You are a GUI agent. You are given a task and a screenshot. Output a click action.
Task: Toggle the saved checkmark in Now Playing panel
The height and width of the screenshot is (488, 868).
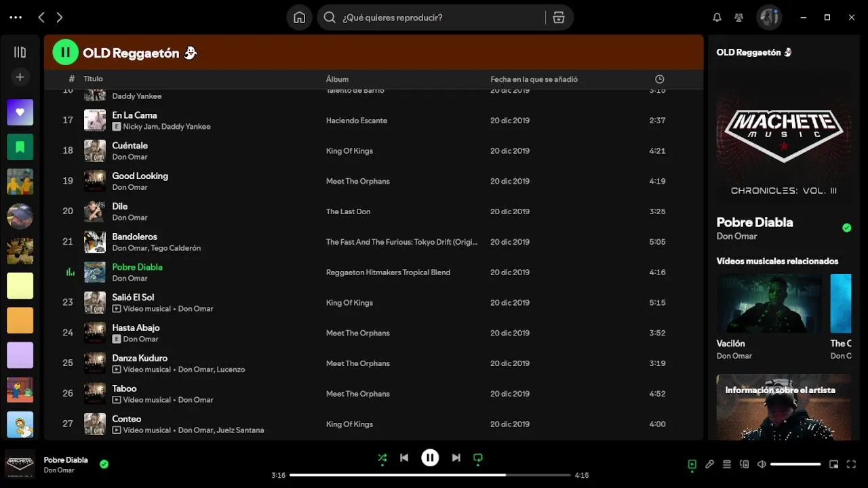click(x=846, y=228)
